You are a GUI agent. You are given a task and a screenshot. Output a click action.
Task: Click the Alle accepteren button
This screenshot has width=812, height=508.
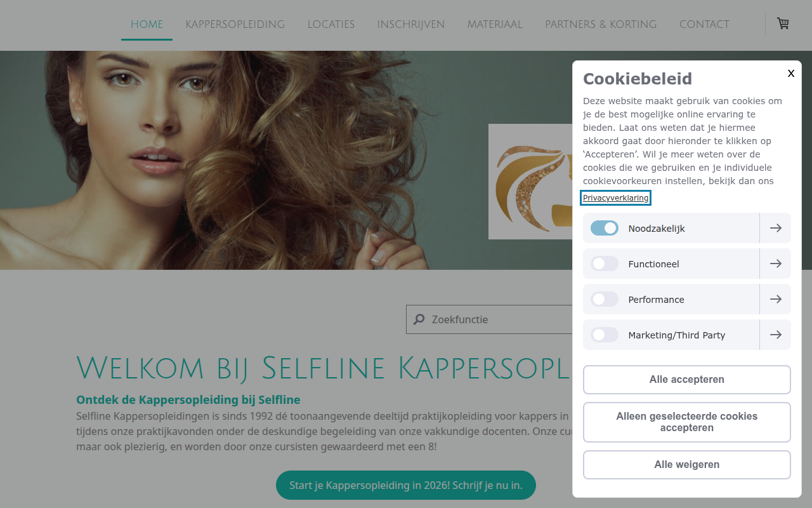[x=687, y=380]
